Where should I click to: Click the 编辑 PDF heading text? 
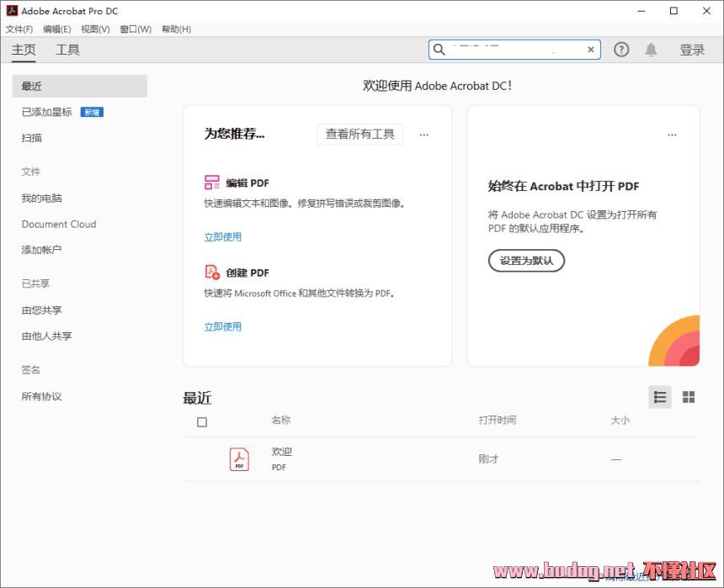click(248, 183)
